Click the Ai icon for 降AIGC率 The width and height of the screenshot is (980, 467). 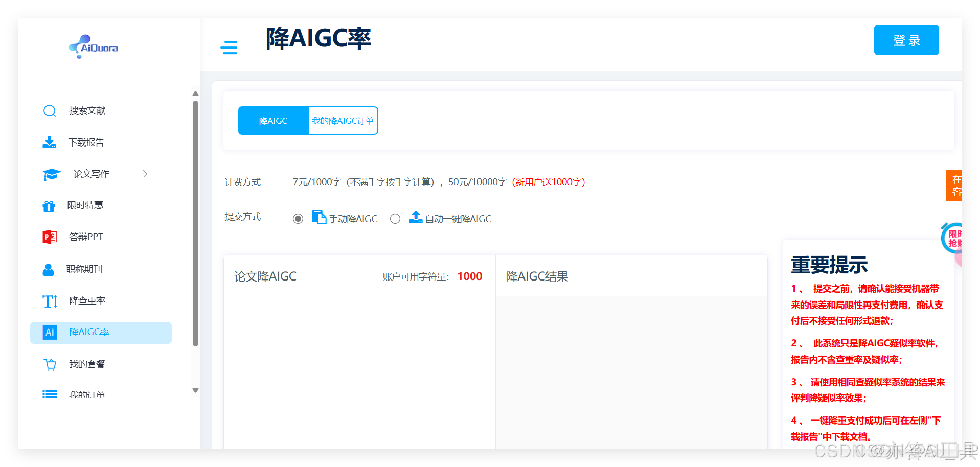(x=49, y=332)
